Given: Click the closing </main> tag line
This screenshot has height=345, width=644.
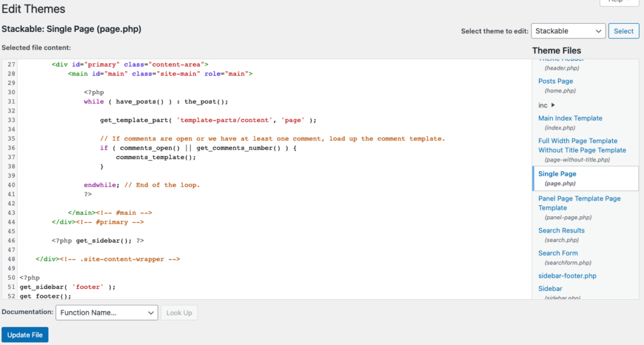Looking at the screenshot, I should tap(110, 213).
